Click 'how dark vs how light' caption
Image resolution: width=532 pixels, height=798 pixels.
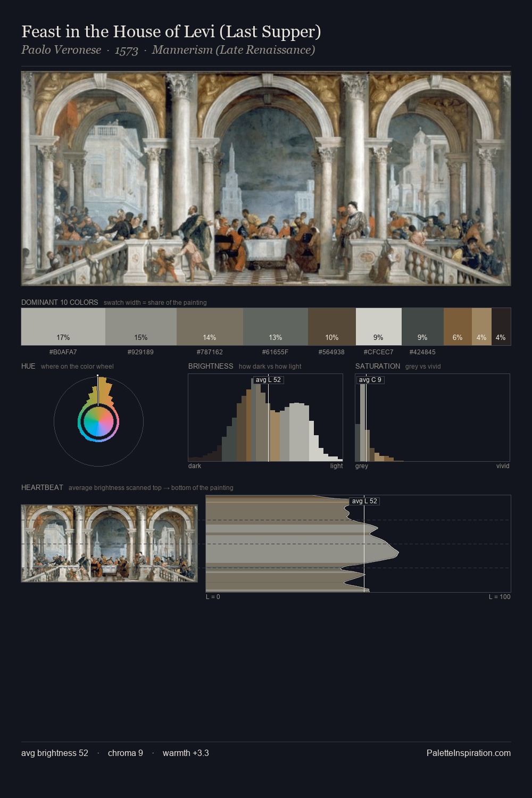270,367
